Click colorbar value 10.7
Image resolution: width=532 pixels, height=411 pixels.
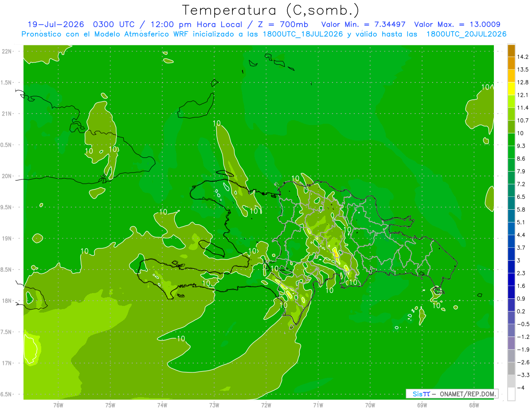point(523,121)
